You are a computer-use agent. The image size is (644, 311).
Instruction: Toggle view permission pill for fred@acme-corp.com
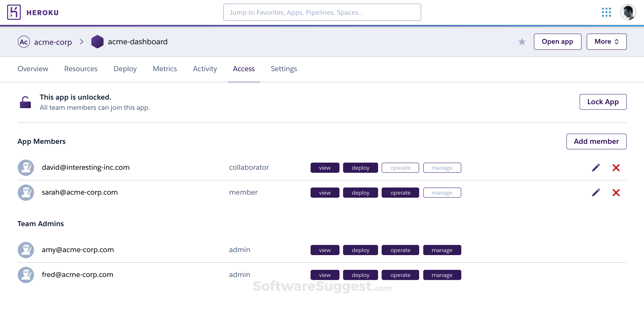(x=325, y=275)
